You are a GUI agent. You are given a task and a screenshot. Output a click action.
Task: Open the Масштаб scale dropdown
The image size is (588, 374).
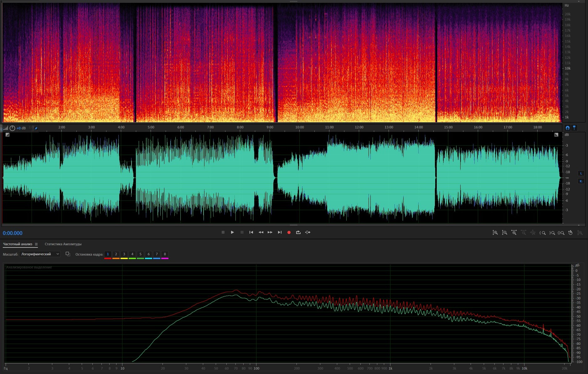tap(40, 254)
